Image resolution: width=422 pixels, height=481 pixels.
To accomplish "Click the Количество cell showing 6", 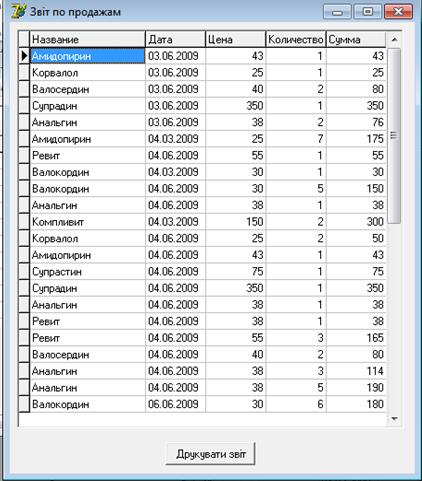I will [296, 404].
